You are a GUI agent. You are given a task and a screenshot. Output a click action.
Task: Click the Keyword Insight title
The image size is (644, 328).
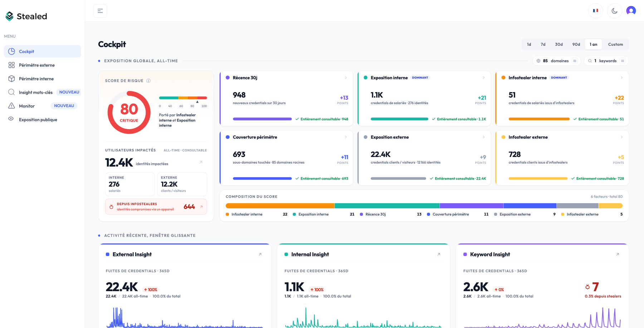click(490, 254)
